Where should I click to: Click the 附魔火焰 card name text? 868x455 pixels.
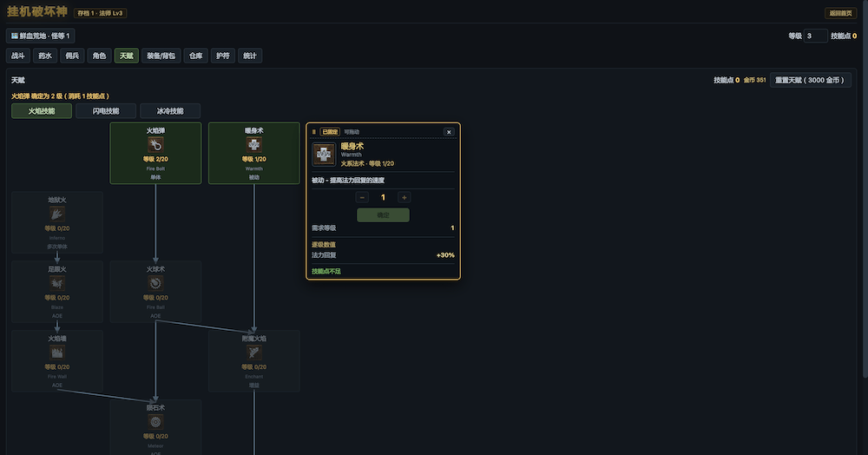coord(254,338)
